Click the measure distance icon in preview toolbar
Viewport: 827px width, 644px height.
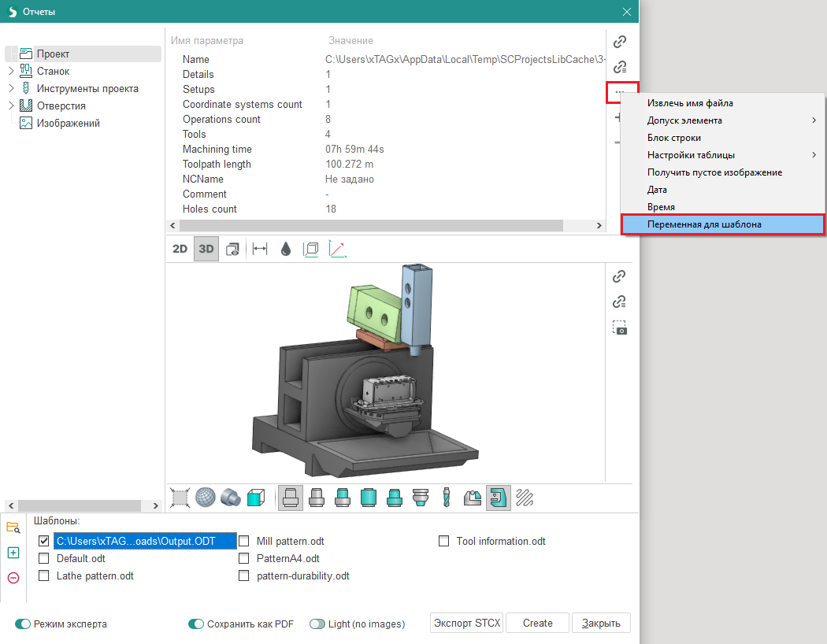pos(259,249)
